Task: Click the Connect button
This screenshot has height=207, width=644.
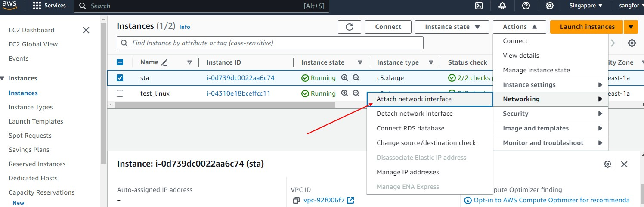Action: 388,27
